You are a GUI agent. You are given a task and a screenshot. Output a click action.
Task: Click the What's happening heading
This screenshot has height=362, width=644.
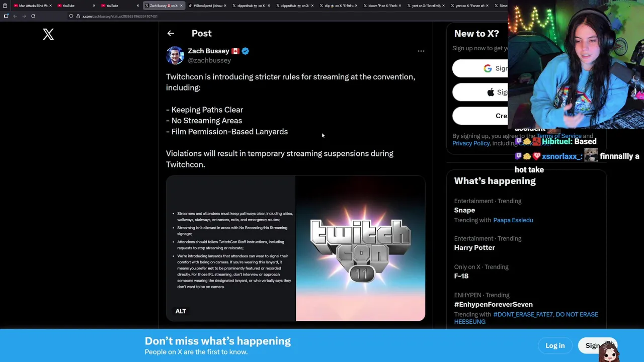495,181
